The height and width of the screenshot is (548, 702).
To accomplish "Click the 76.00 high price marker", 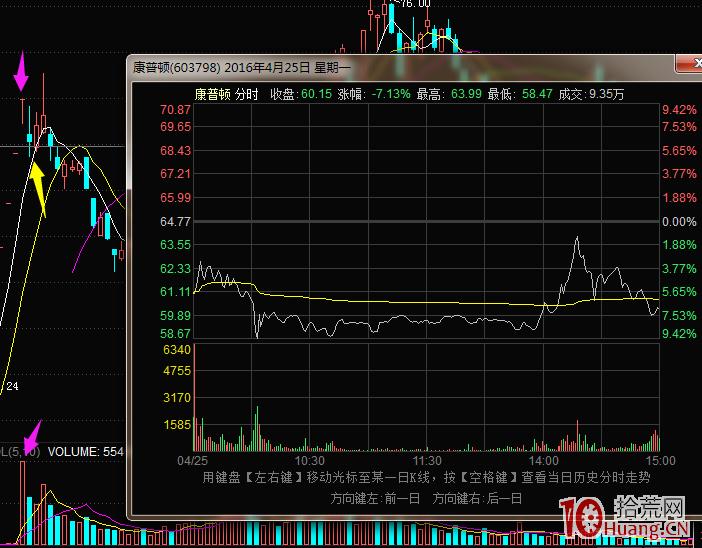I will click(x=415, y=4).
